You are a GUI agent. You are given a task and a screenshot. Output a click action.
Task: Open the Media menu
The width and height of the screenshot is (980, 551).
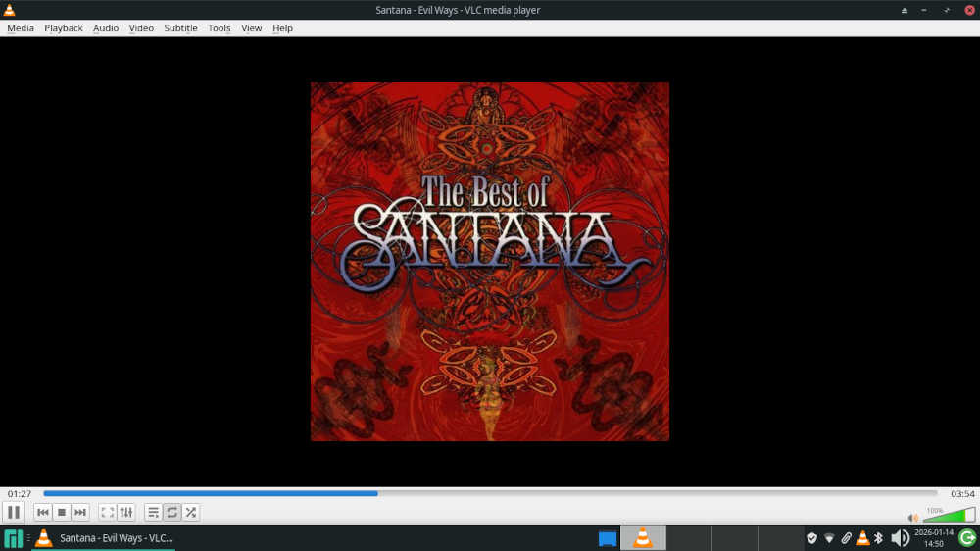click(21, 28)
